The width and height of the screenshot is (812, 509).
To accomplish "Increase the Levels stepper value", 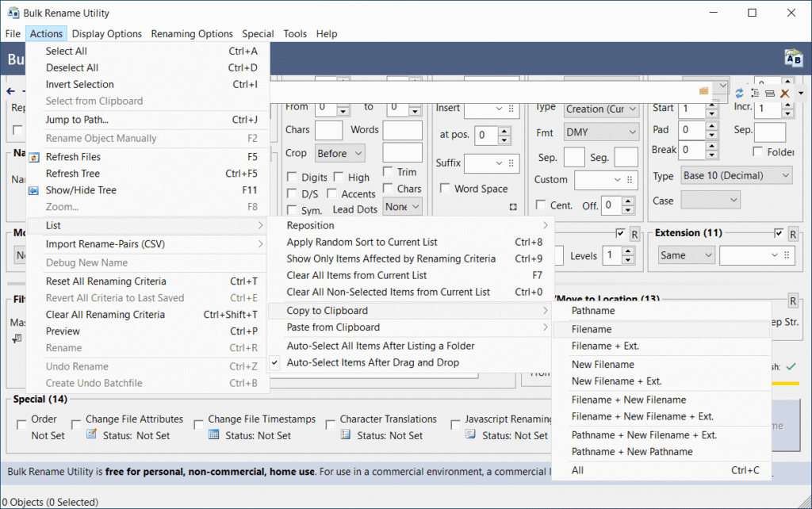I will pyautogui.click(x=628, y=251).
